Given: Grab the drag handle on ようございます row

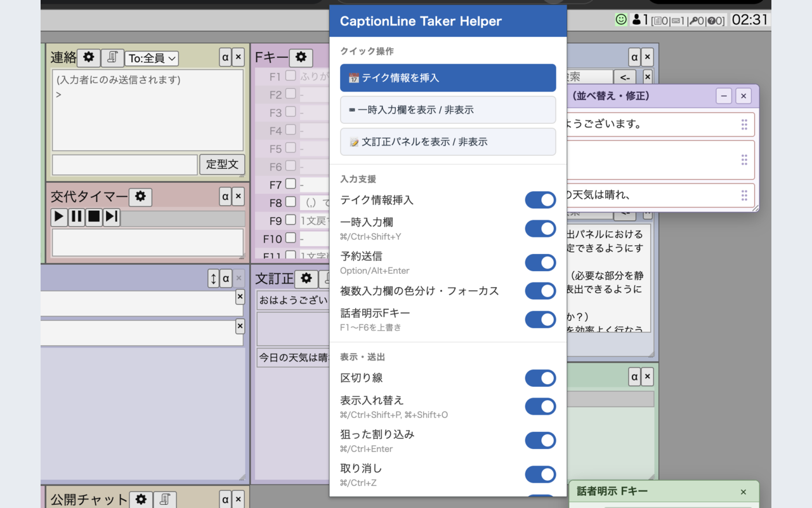Looking at the screenshot, I should pyautogui.click(x=744, y=124).
